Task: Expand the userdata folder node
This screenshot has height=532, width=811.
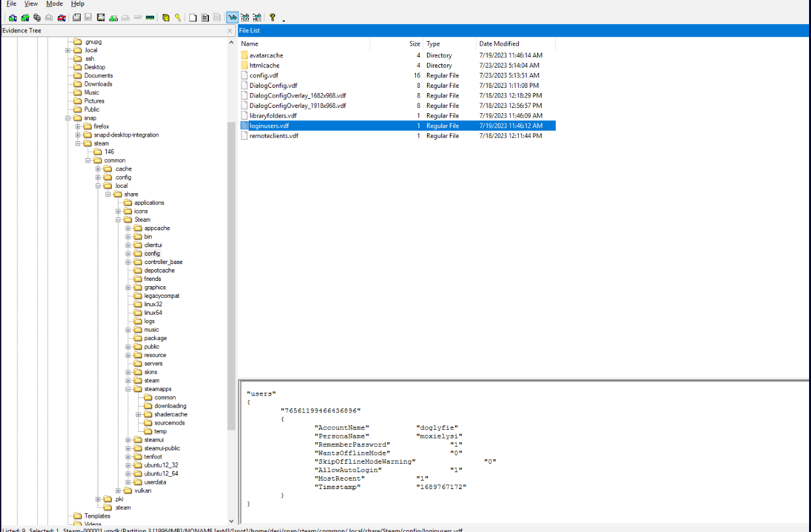Action: tap(128, 482)
